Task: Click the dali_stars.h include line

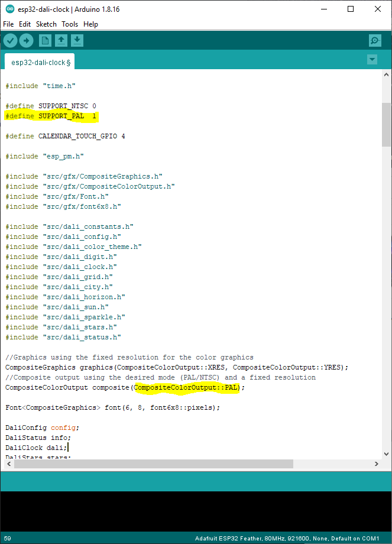Action: (x=61, y=327)
